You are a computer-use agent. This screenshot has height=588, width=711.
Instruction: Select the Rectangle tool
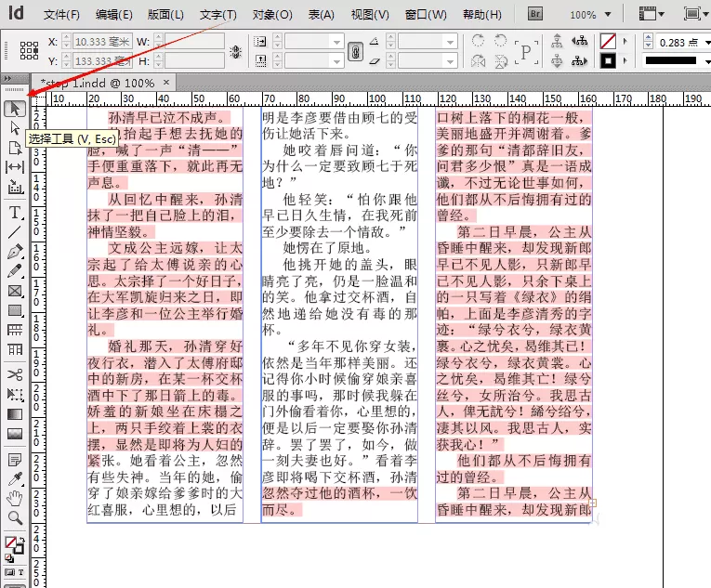pos(15,310)
